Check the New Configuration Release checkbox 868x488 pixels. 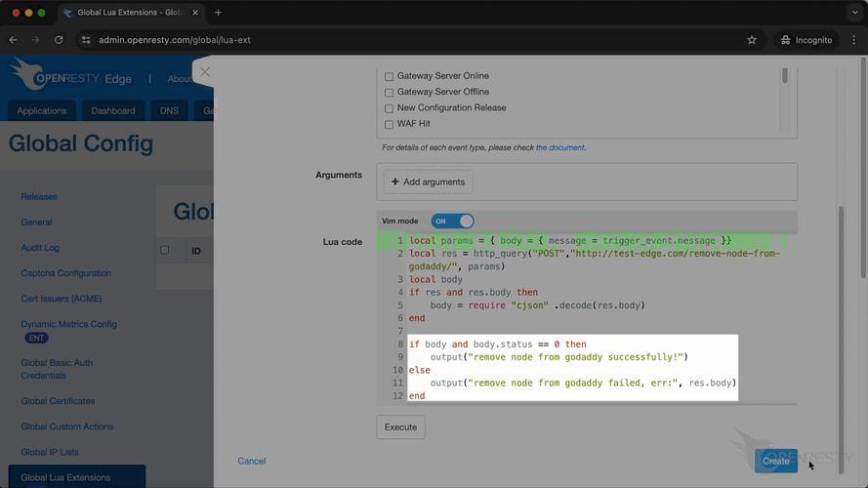(x=389, y=108)
